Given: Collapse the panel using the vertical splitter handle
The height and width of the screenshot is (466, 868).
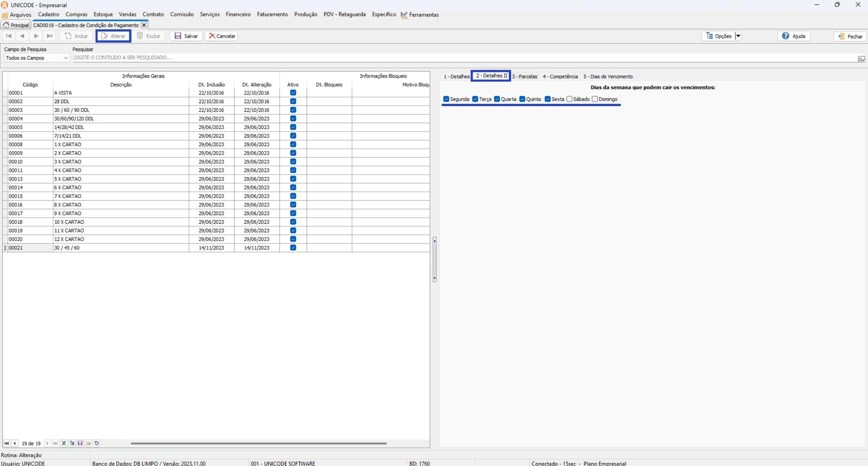Looking at the screenshot, I should coord(434,259).
